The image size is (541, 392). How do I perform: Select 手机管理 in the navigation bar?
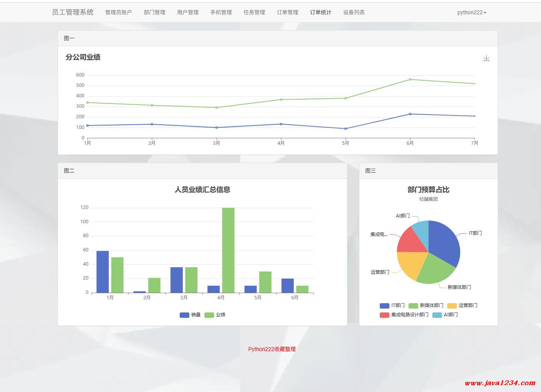click(221, 12)
